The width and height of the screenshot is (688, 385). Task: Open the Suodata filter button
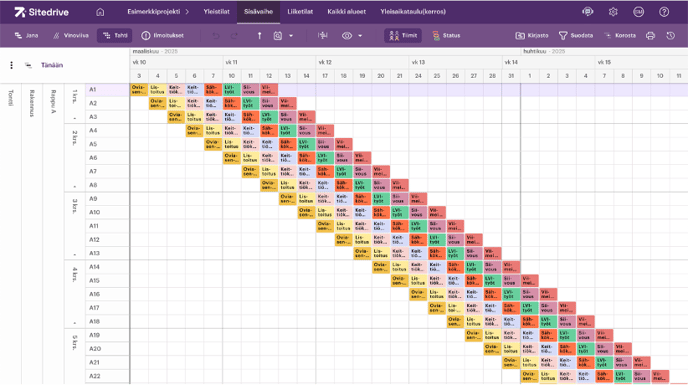[576, 36]
